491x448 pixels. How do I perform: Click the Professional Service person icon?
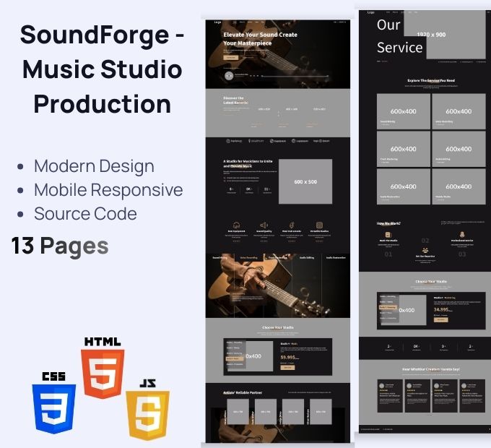462,235
